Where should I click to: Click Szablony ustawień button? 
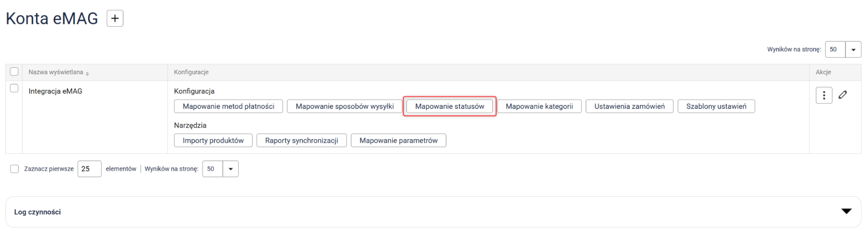pos(716,106)
